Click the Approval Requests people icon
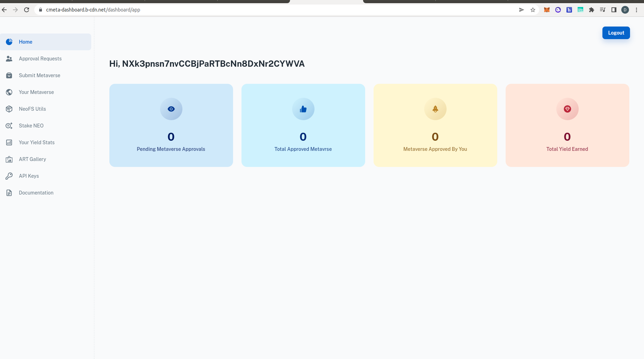The image size is (644, 359). coord(9,59)
